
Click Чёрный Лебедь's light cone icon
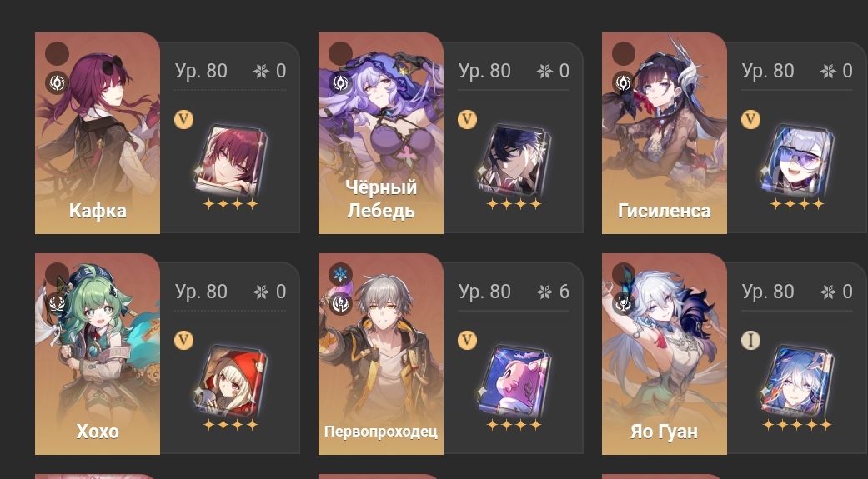[x=514, y=161]
